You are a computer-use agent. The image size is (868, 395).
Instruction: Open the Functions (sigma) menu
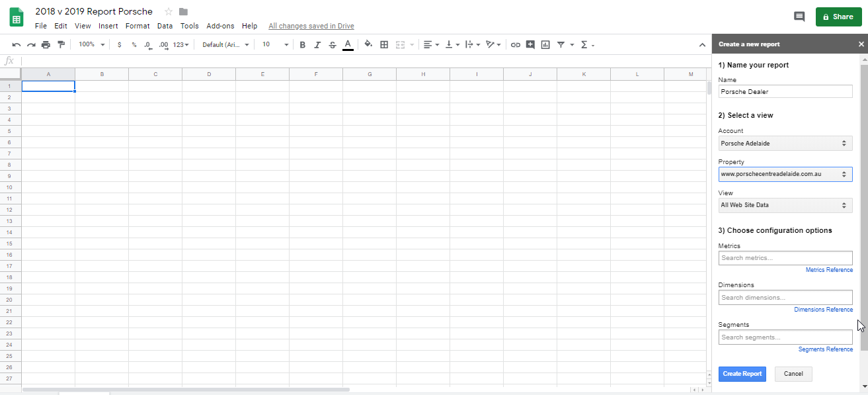[584, 44]
